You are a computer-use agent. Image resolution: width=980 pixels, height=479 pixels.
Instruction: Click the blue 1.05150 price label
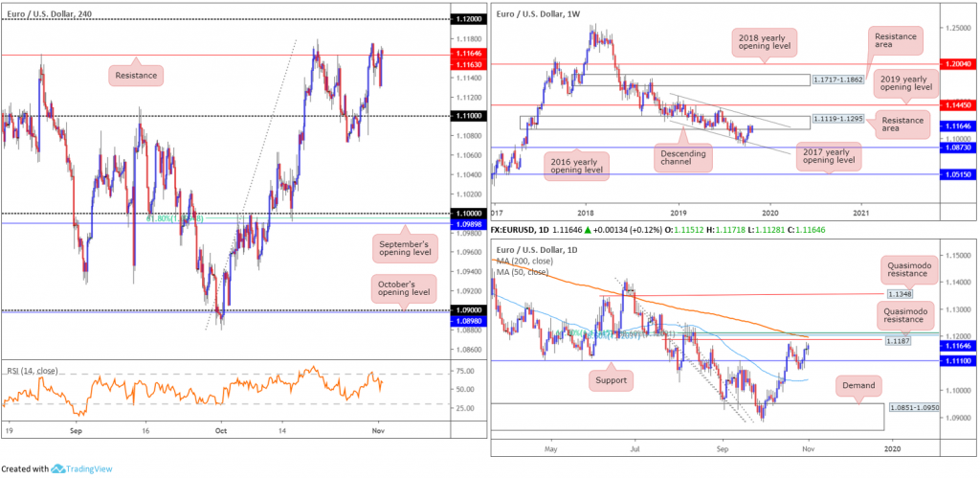pyautogui.click(x=956, y=174)
